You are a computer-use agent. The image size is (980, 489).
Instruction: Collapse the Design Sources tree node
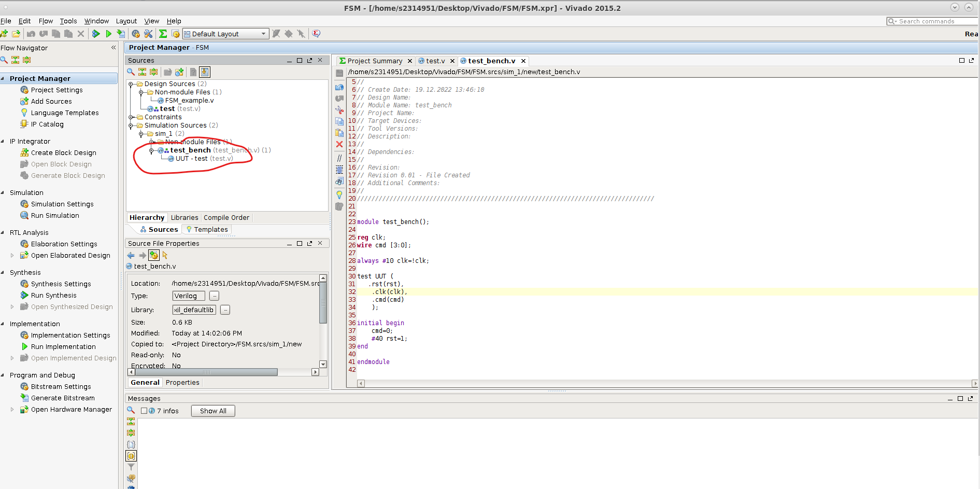[x=131, y=84]
